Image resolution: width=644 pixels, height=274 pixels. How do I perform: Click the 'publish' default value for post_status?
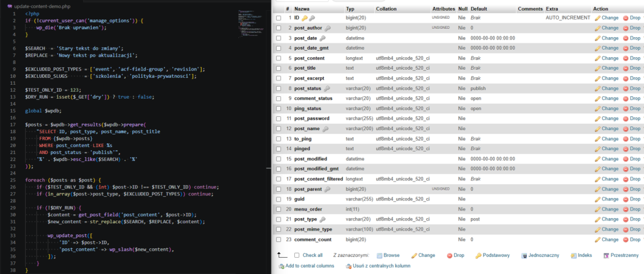coord(478,88)
